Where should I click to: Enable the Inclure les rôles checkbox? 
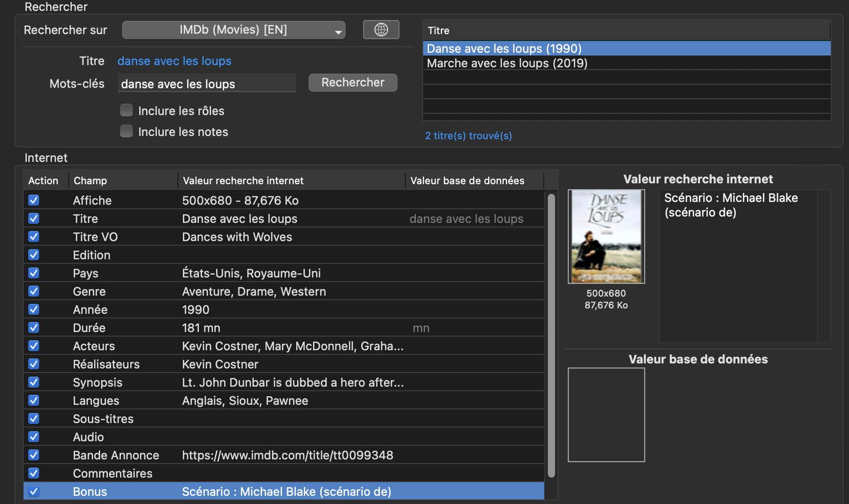tap(126, 111)
